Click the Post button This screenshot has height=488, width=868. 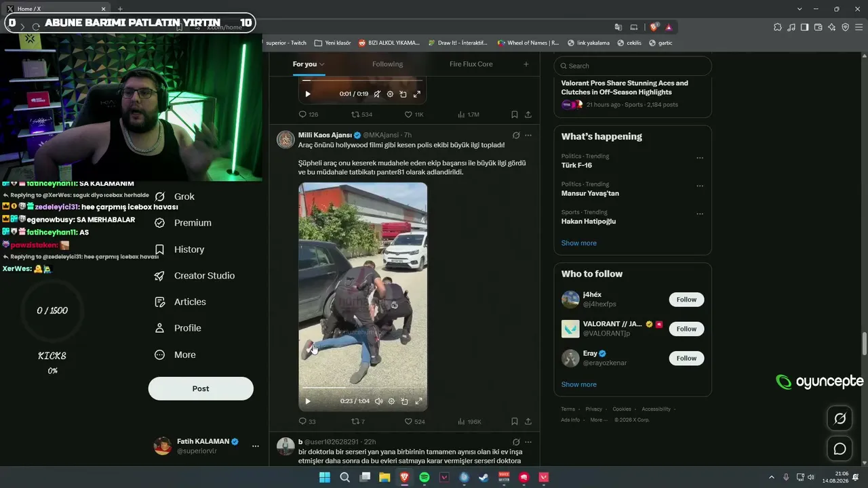(x=201, y=388)
